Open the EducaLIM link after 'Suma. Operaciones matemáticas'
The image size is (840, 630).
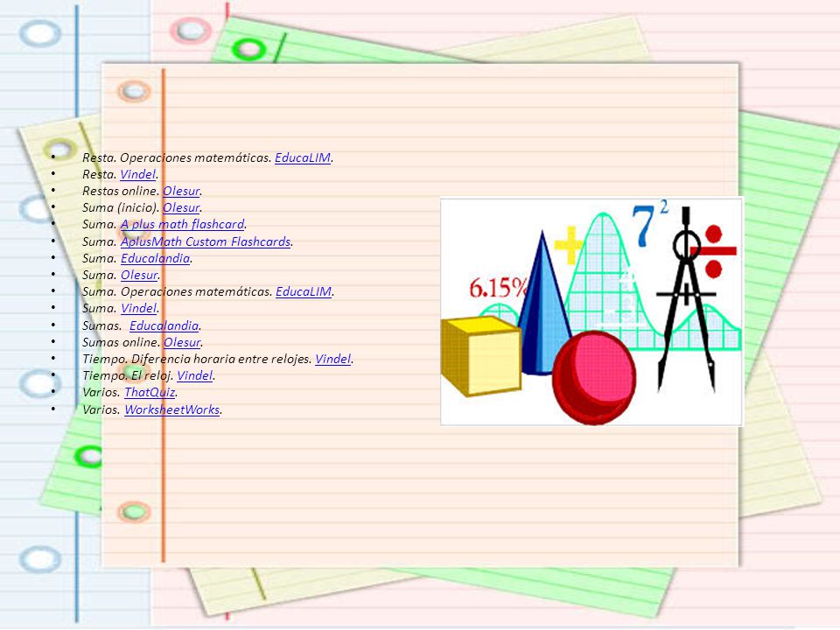[304, 291]
